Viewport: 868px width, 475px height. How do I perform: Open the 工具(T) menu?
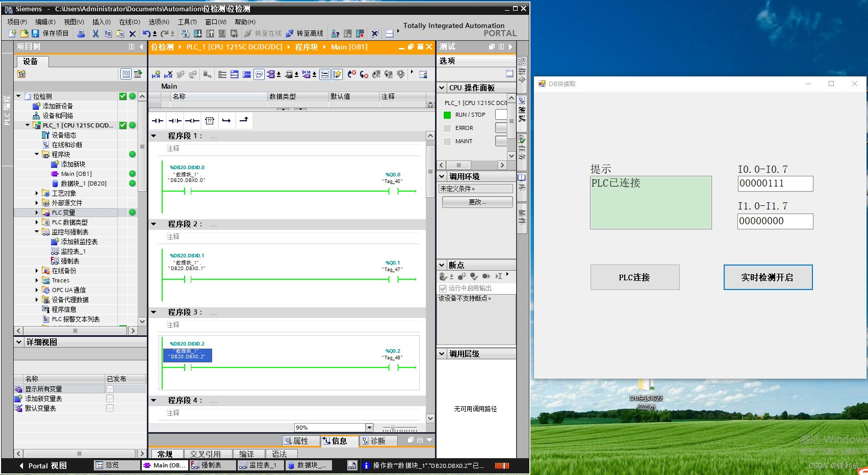click(x=187, y=22)
